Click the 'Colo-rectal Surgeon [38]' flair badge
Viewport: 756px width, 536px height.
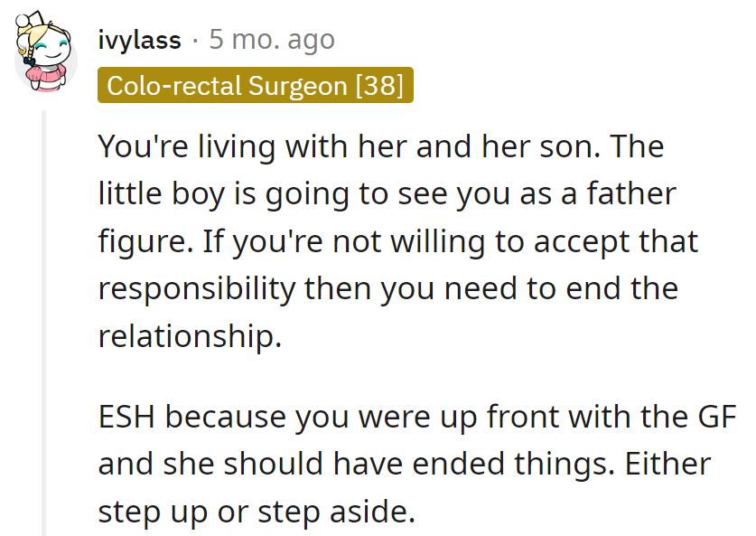[256, 85]
